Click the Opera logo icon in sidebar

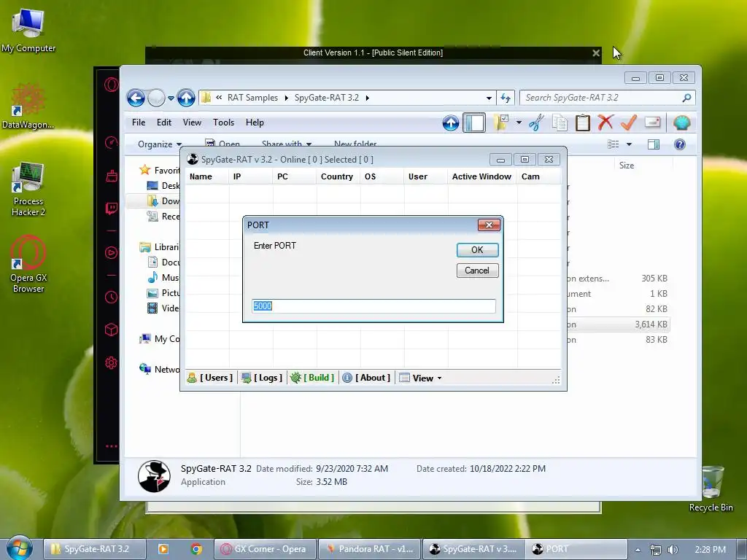click(x=111, y=85)
